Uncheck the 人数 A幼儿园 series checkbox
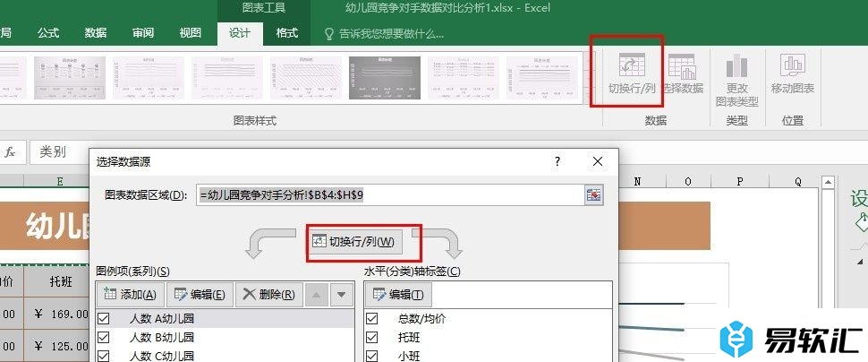The height and width of the screenshot is (362, 868). pos(104,319)
